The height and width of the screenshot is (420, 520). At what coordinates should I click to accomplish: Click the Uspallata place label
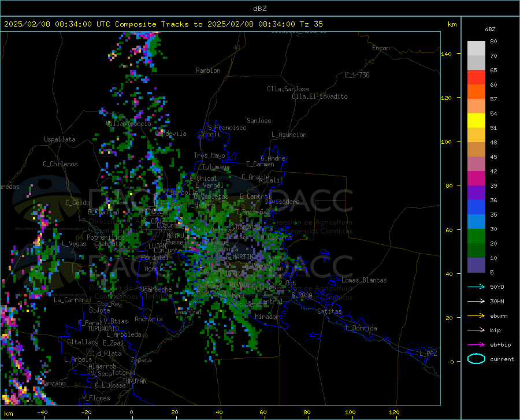point(60,139)
